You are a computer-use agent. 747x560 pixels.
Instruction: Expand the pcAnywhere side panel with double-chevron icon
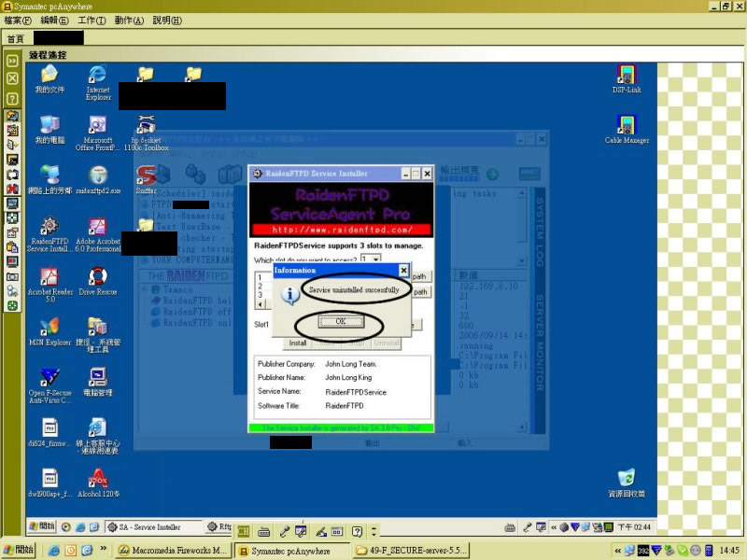pos(12,61)
